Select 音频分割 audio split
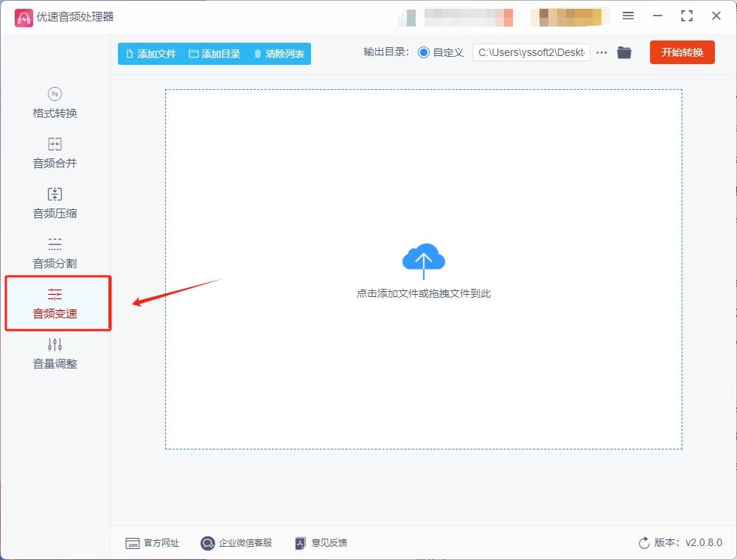This screenshot has height=560, width=737. (x=55, y=253)
